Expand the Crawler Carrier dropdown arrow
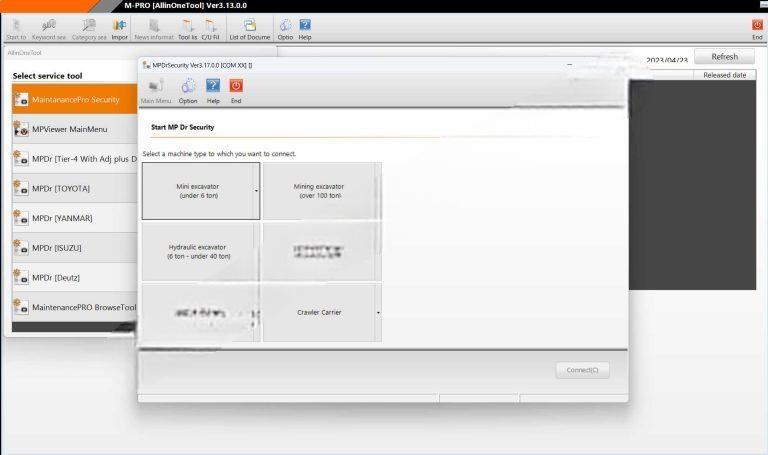768x455 pixels. tap(378, 312)
